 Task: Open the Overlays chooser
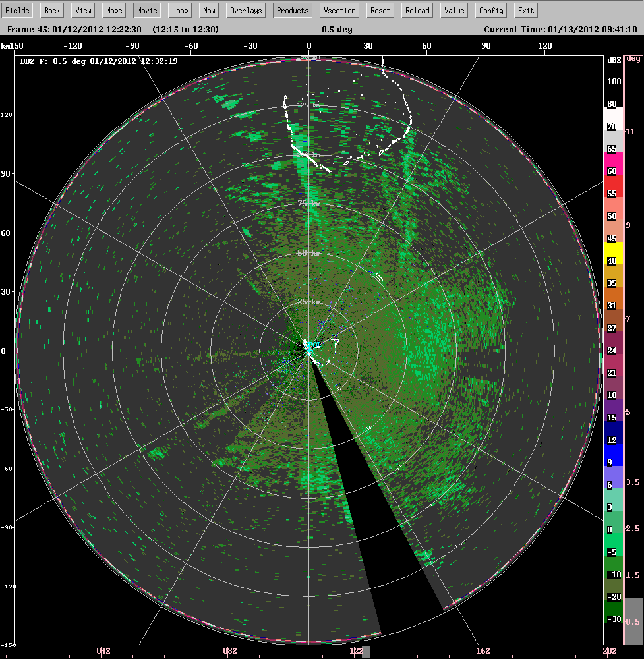point(245,10)
